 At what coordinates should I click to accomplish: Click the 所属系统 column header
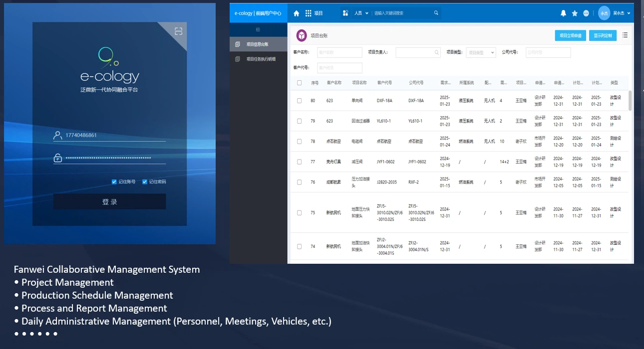[466, 83]
